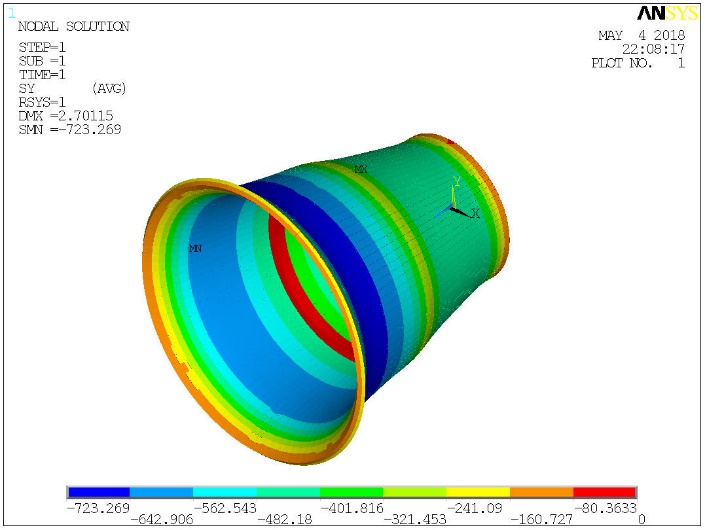705x530 pixels.
Task: Click the STEP=1 text
Action: [42, 47]
